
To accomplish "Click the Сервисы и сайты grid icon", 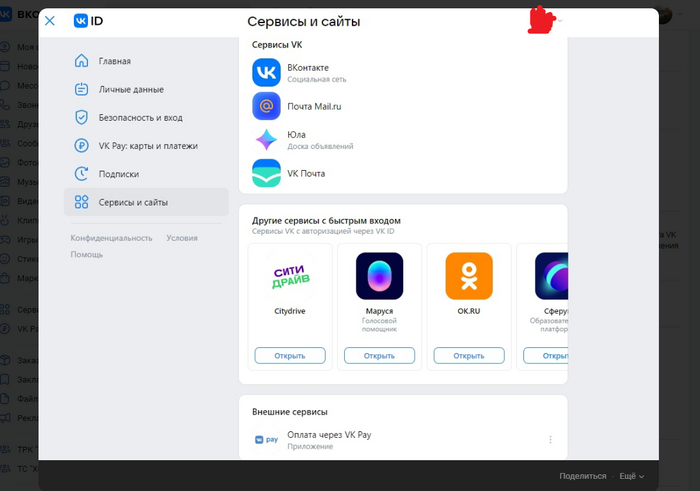I will tap(81, 202).
